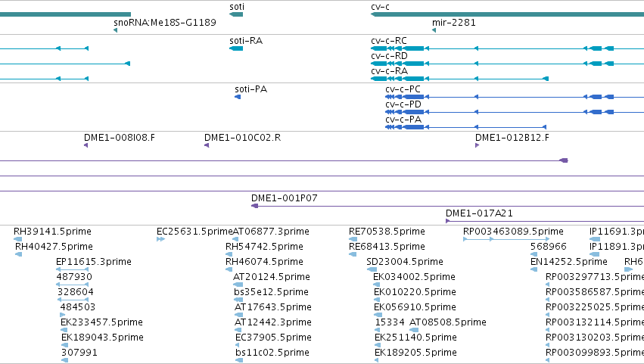The height and width of the screenshot is (364, 644).
Task: Click the soti gene label
Action: click(237, 7)
